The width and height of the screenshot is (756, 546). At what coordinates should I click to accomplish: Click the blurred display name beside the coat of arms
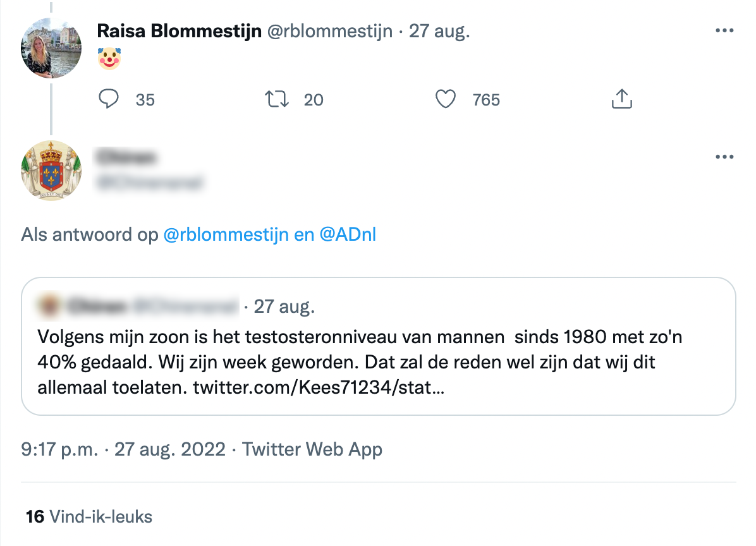(128, 157)
